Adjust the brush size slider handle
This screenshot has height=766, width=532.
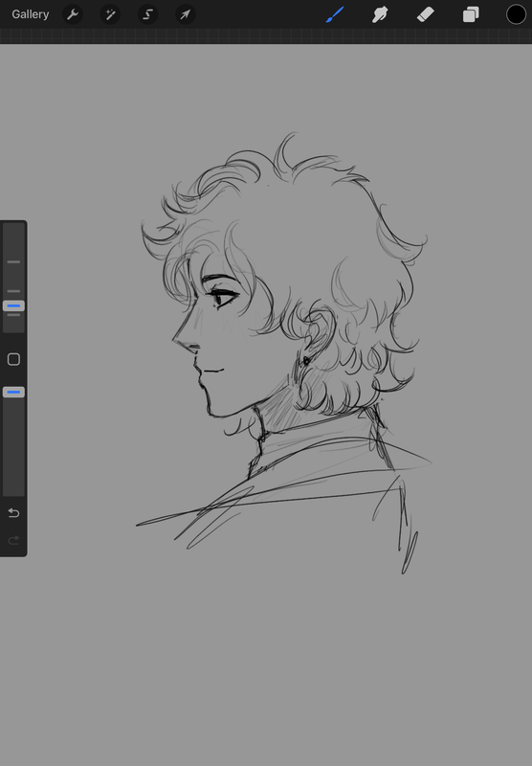pos(13,305)
